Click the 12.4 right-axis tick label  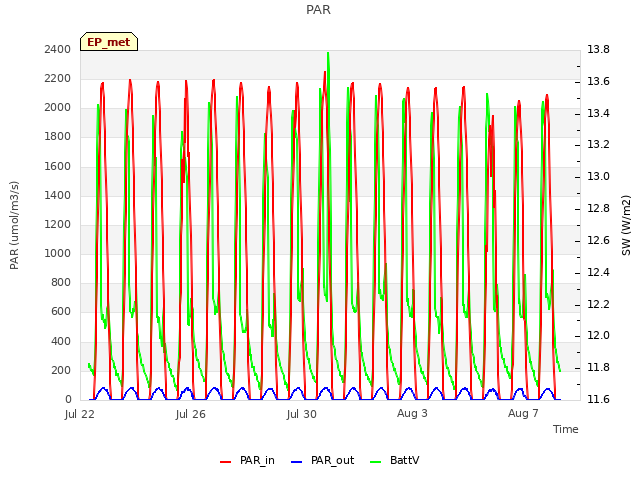click(598, 272)
